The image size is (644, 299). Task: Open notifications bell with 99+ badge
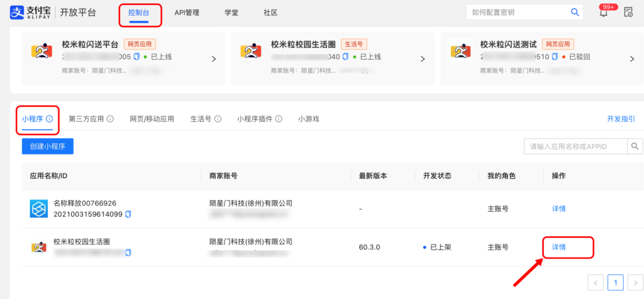pyautogui.click(x=603, y=13)
